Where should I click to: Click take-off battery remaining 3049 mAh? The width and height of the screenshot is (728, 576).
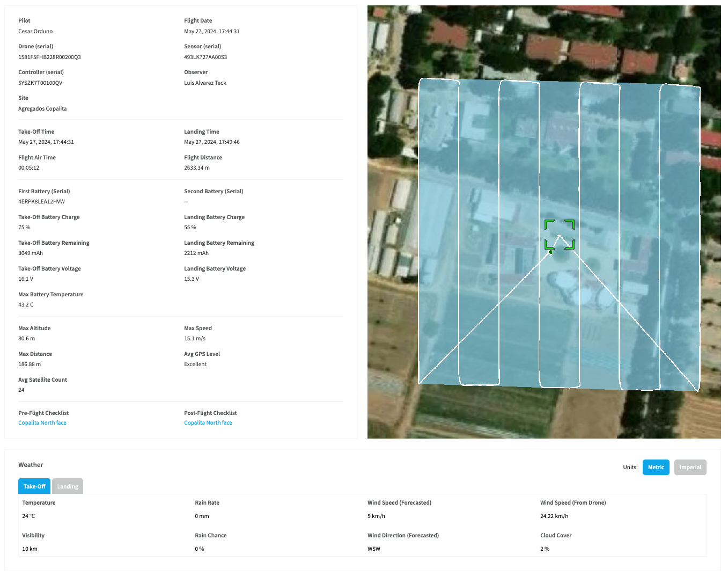pyautogui.click(x=31, y=253)
